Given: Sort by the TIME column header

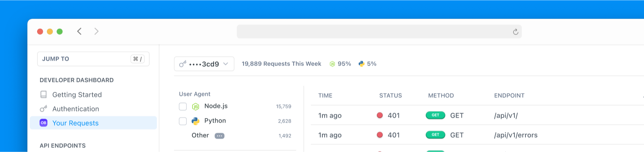Looking at the screenshot, I should point(325,96).
